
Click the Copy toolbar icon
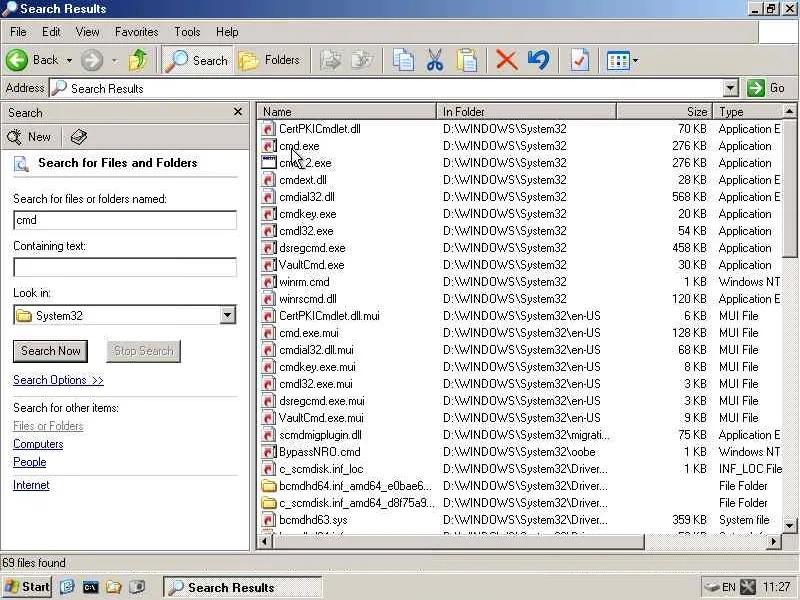pyautogui.click(x=403, y=60)
